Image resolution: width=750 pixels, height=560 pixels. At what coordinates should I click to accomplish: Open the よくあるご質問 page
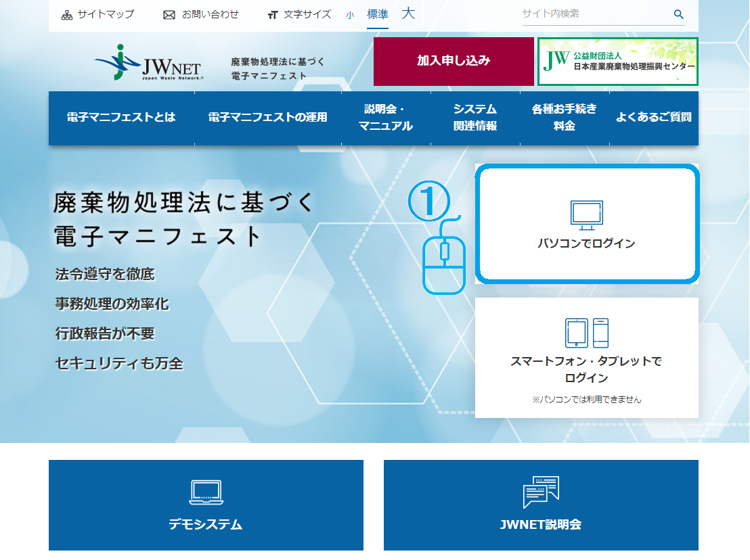click(653, 118)
